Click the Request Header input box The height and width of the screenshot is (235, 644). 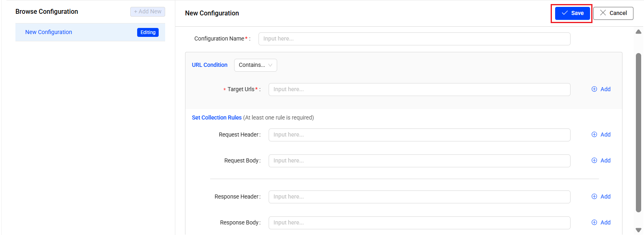tap(419, 135)
